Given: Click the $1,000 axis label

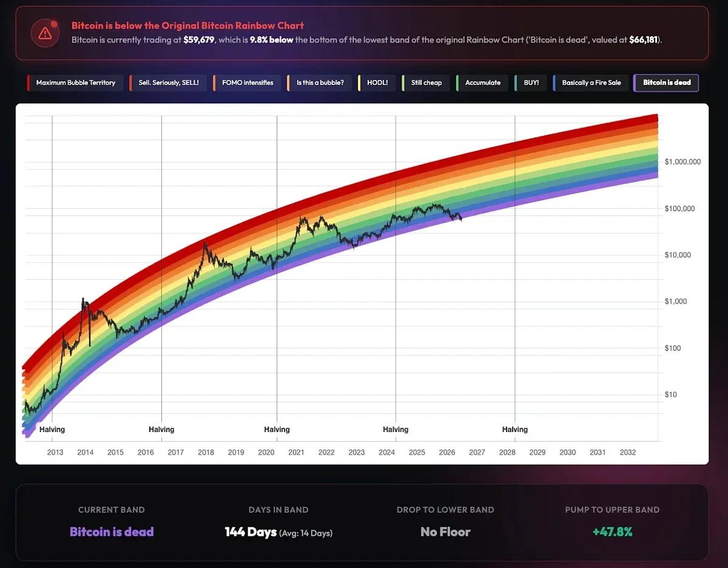Looking at the screenshot, I should click(x=676, y=302).
